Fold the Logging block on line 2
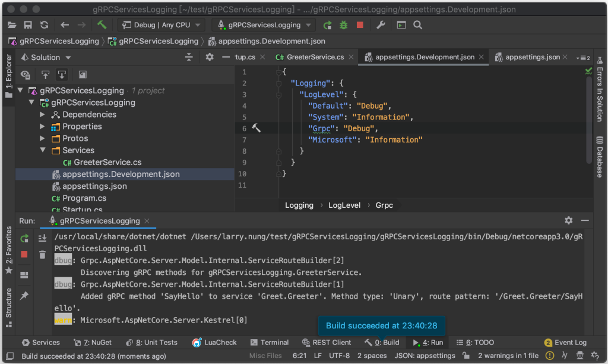Screen dimensions: 608x364 pyautogui.click(x=279, y=83)
